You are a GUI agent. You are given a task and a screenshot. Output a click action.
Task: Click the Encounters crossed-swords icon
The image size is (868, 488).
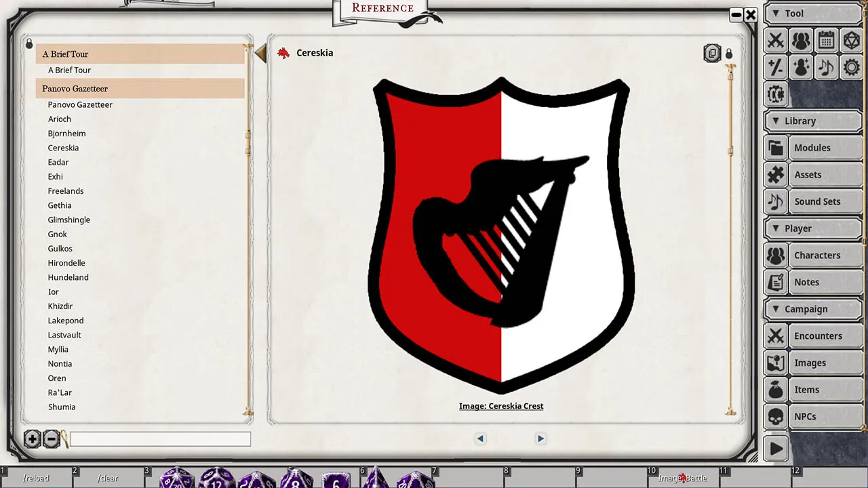tap(776, 336)
